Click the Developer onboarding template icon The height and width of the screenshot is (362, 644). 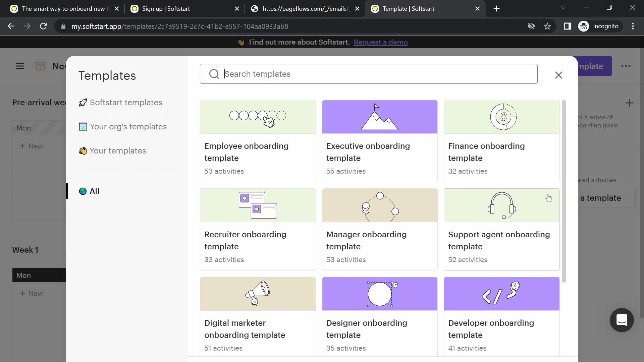(501, 294)
